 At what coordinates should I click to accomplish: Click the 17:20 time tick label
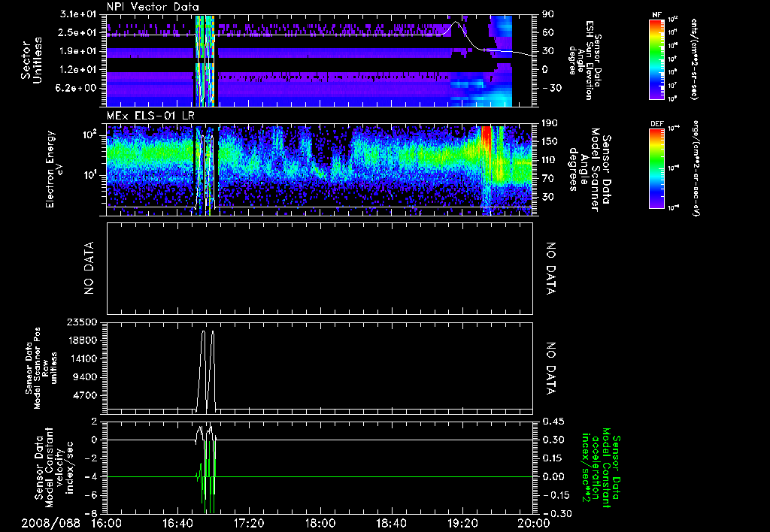249,523
